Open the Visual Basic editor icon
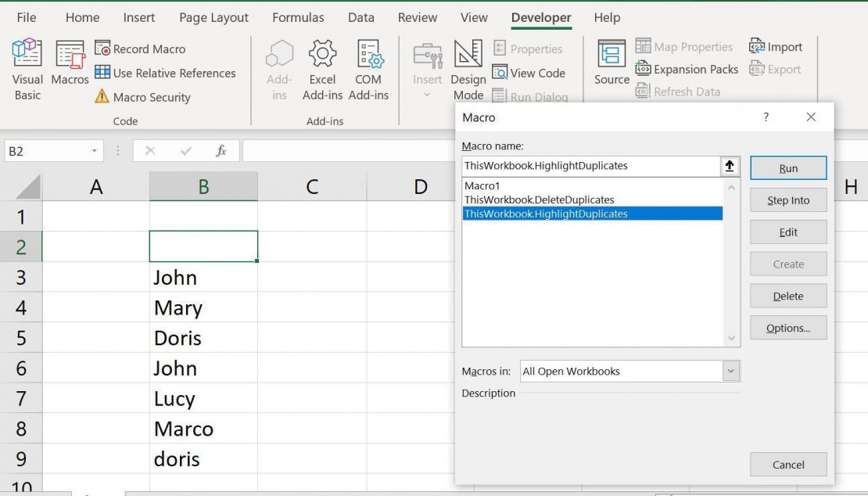 [x=27, y=70]
